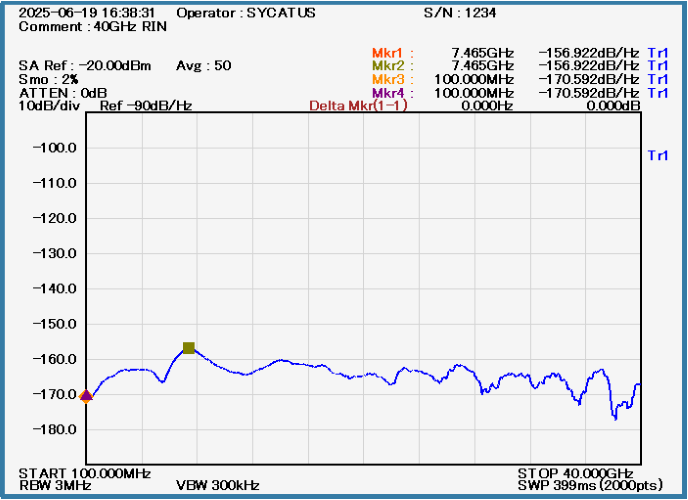Click Mkr3 level reading -170.592dB/Hz
The height and width of the screenshot is (500, 688).
pos(588,79)
